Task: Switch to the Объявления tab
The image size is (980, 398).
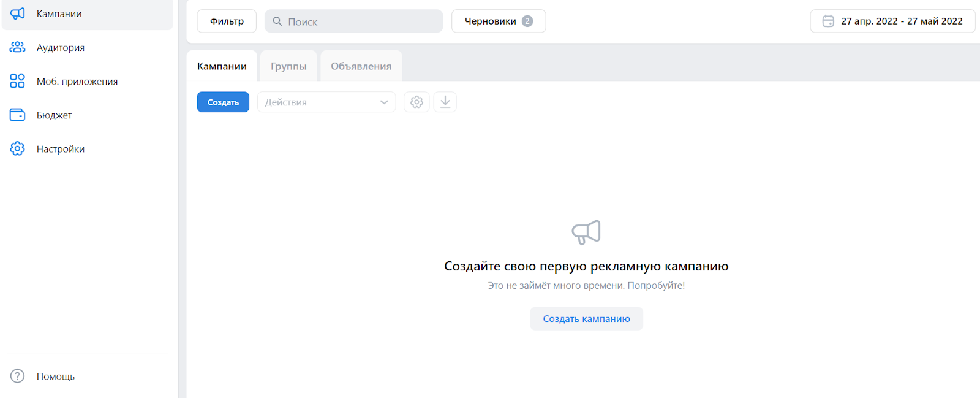Action: (361, 66)
